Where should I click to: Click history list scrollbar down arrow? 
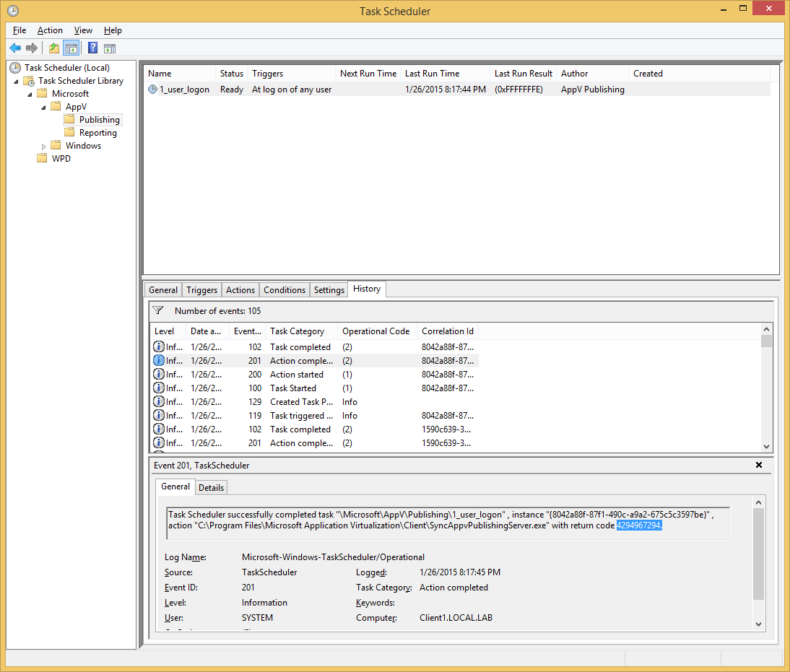coord(766,446)
